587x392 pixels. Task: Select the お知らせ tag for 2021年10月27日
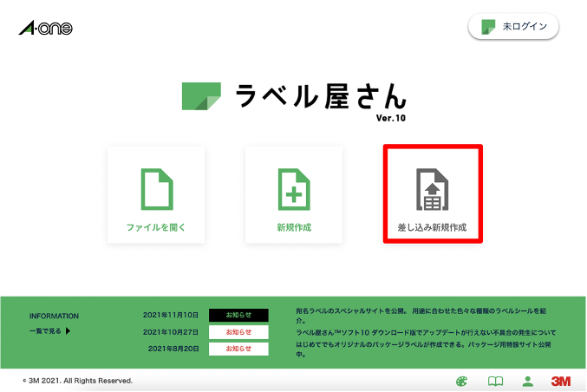coord(238,332)
